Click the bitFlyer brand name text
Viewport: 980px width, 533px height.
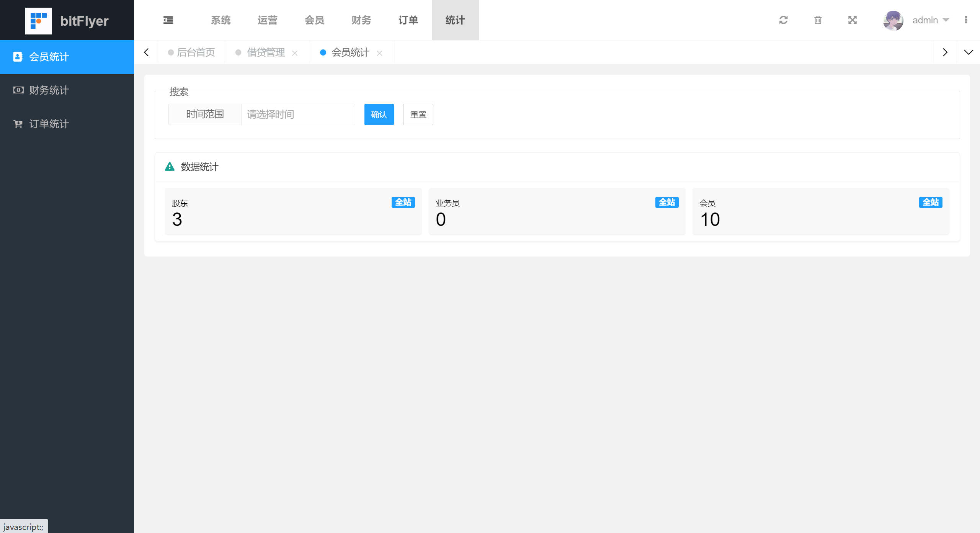[x=84, y=21]
